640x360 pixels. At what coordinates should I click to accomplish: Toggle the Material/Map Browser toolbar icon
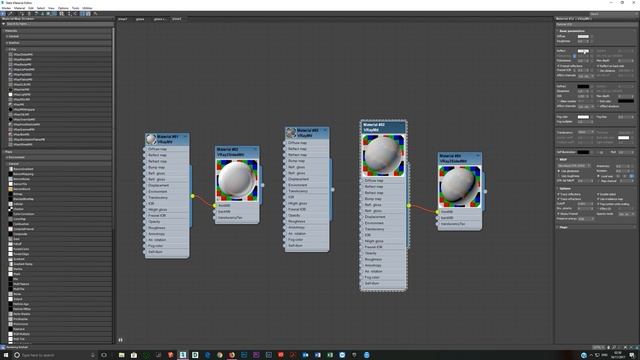pos(82,13)
